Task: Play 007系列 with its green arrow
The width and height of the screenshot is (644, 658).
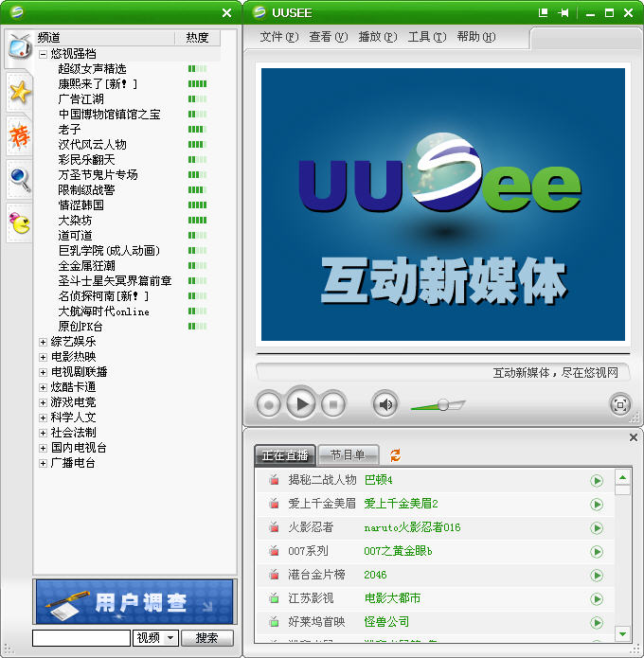Action: [597, 551]
